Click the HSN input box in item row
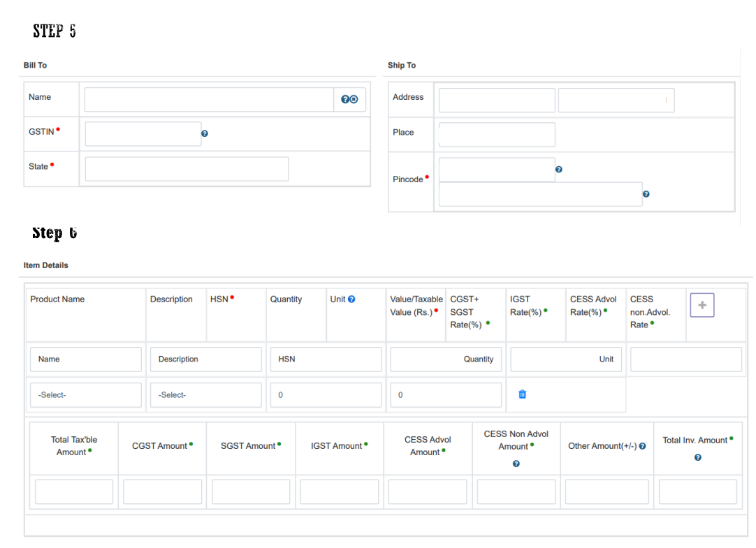 pos(326,360)
